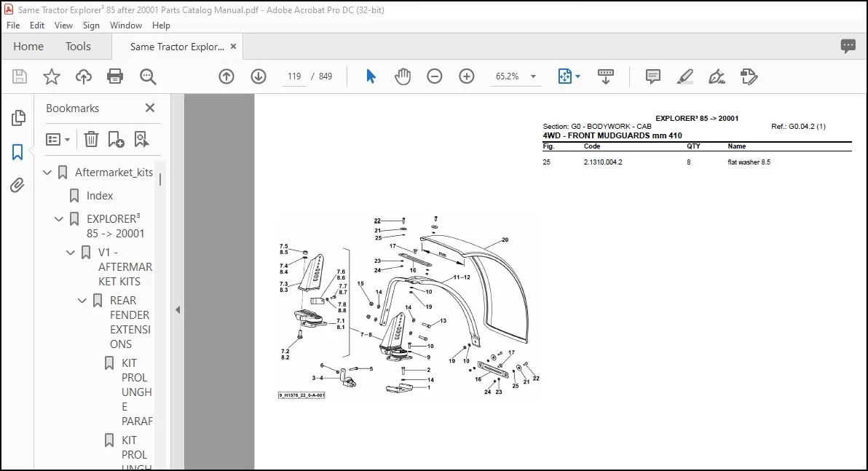868x471 pixels.
Task: Select the arrow selection tool
Action: [371, 76]
